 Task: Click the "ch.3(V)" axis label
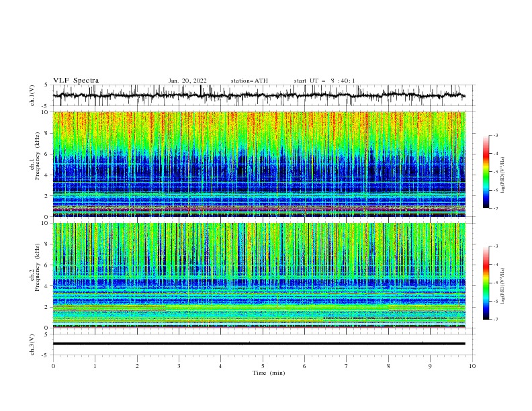pyautogui.click(x=32, y=345)
